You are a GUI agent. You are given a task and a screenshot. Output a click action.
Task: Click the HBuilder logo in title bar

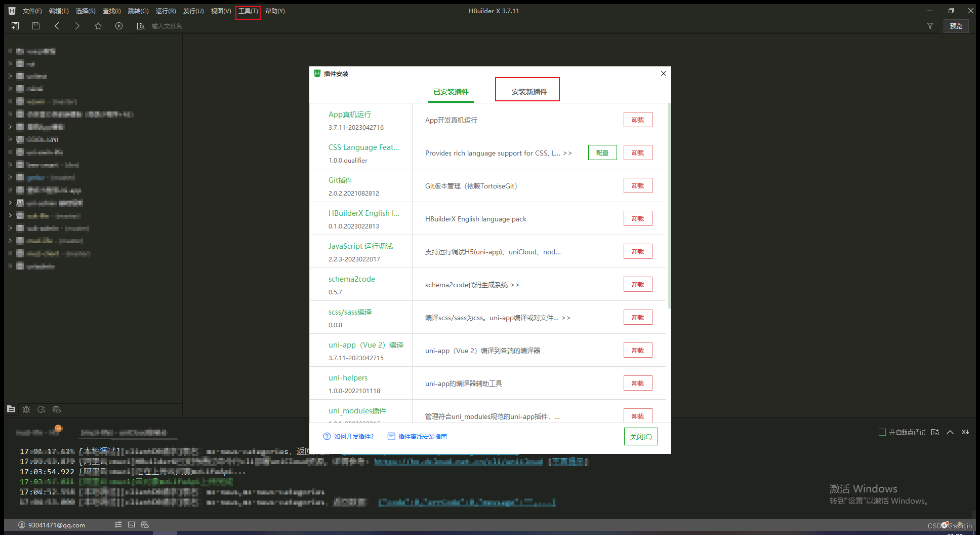[x=12, y=11]
